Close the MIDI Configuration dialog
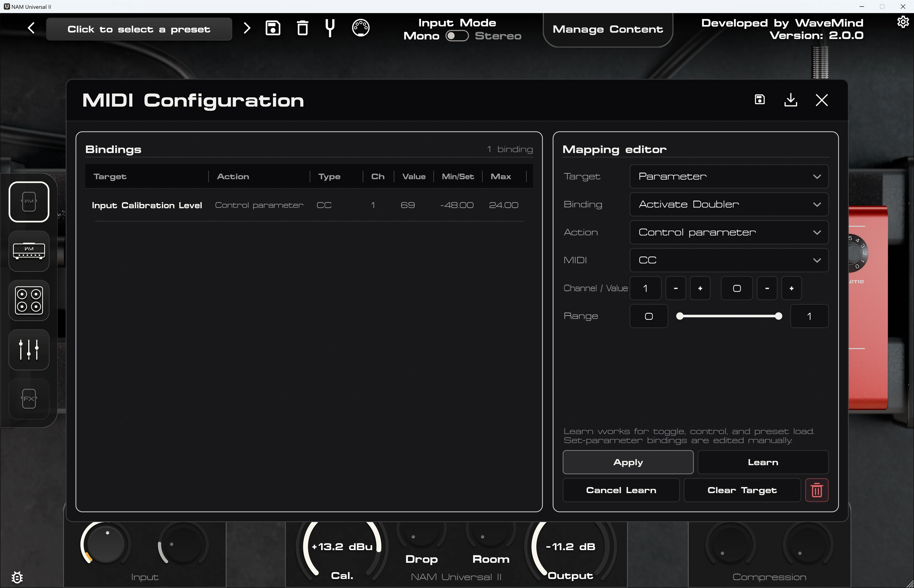The width and height of the screenshot is (914, 588). pos(822,100)
